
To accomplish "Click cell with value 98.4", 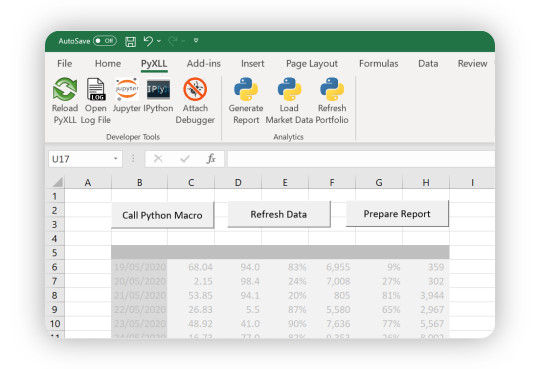I will tap(238, 281).
